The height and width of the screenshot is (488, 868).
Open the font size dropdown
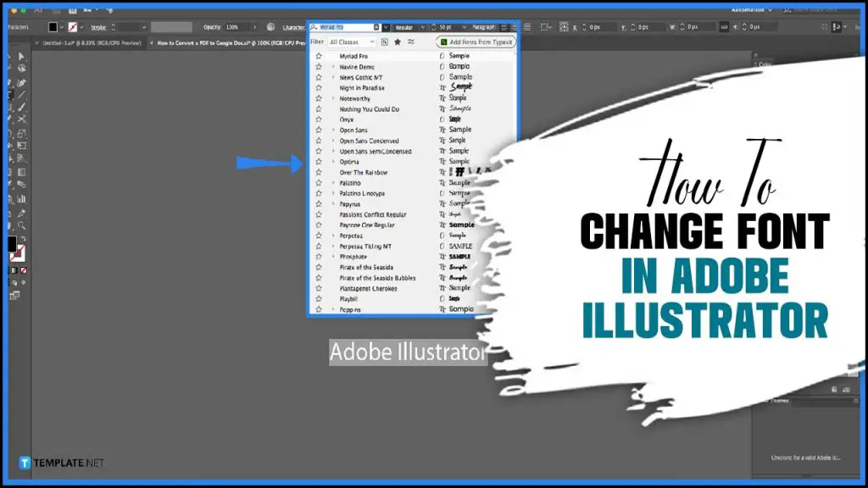coord(464,27)
